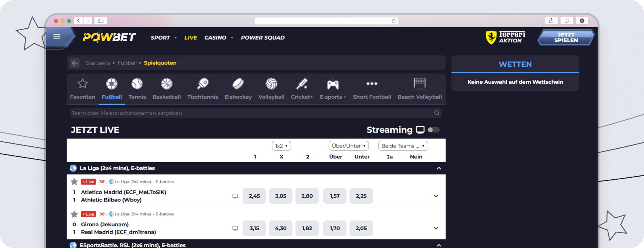
Task: Open stream icon for Girona match
Action: 235,228
